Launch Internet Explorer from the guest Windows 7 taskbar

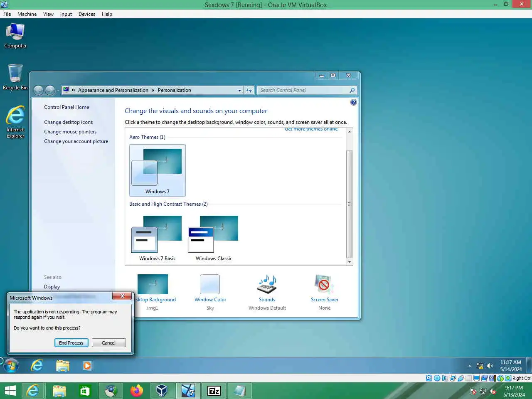coord(37,366)
